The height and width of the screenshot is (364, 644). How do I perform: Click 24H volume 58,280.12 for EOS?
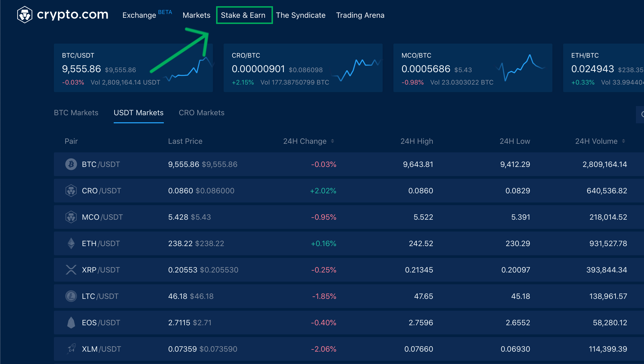coord(610,323)
